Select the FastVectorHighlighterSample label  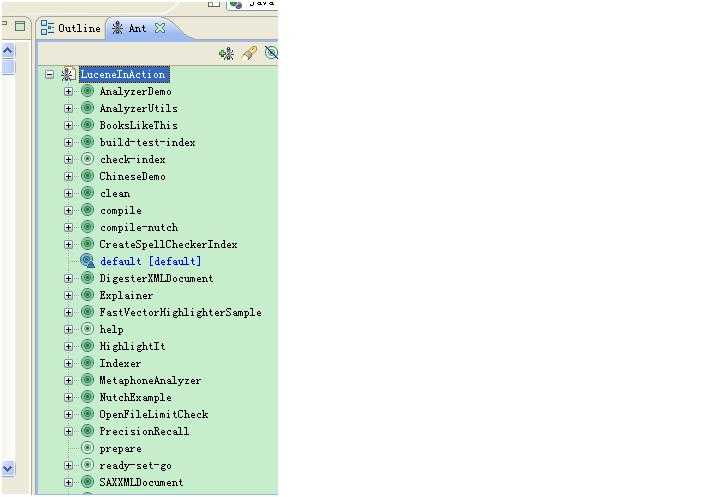click(x=180, y=312)
